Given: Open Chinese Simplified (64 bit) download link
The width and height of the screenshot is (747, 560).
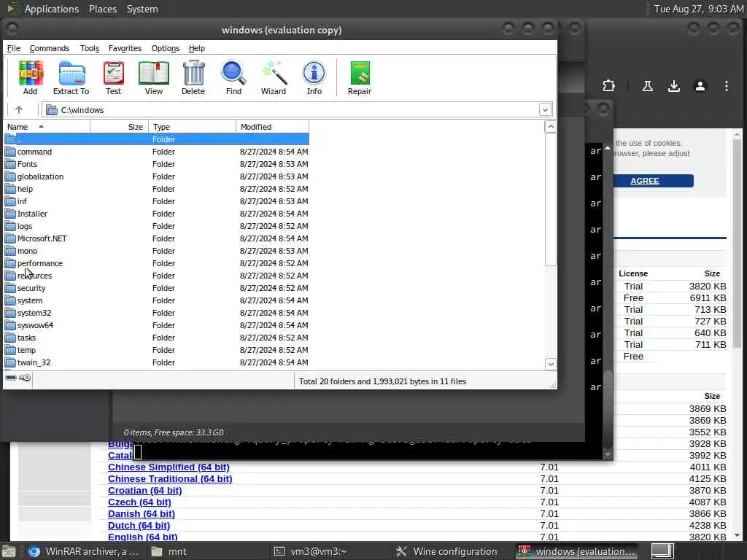Looking at the screenshot, I should click(x=169, y=467).
